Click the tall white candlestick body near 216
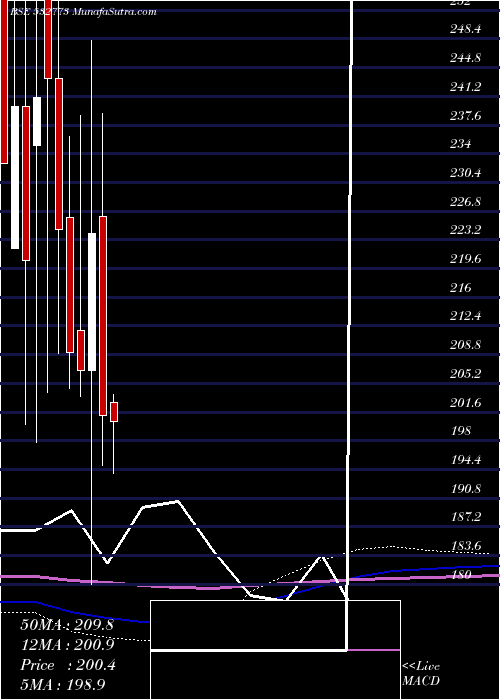The height and width of the screenshot is (700, 500). click(92, 302)
